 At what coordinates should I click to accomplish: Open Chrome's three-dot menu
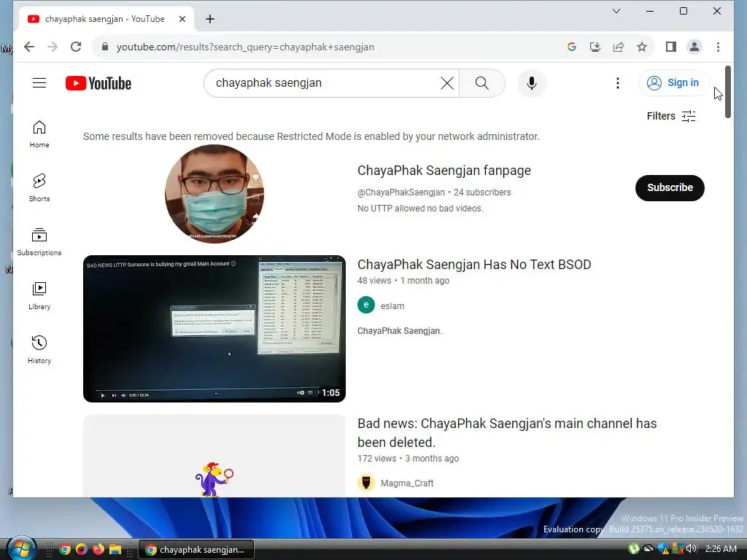click(718, 47)
